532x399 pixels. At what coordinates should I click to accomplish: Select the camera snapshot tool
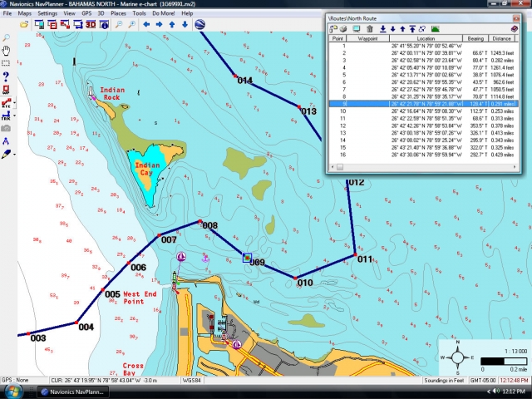(x=6, y=128)
